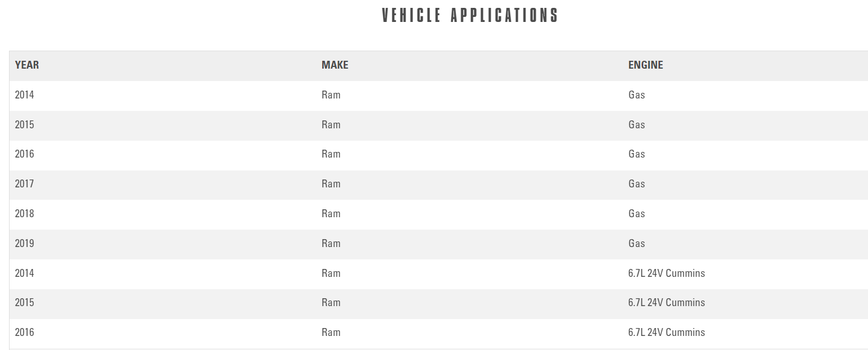Select the 2018 year cell
This screenshot has height=350, width=868.
click(x=24, y=214)
